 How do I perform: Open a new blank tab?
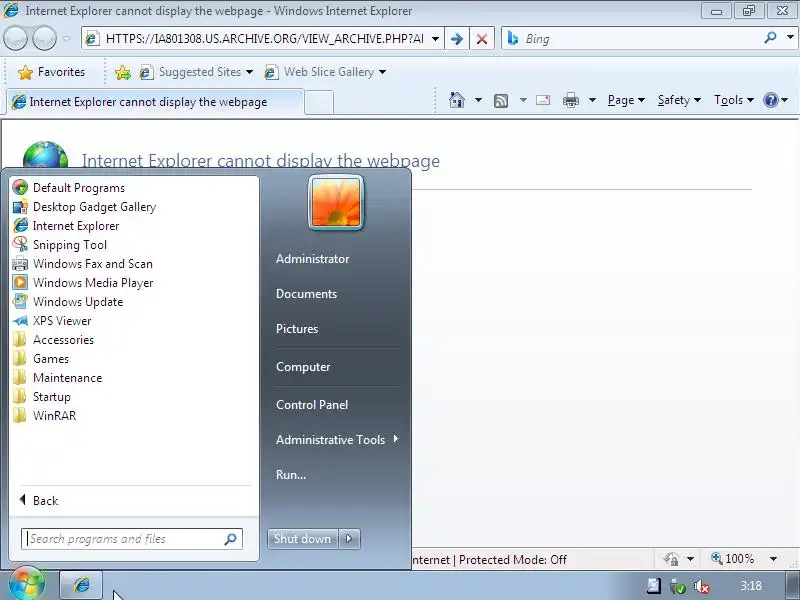tap(319, 103)
